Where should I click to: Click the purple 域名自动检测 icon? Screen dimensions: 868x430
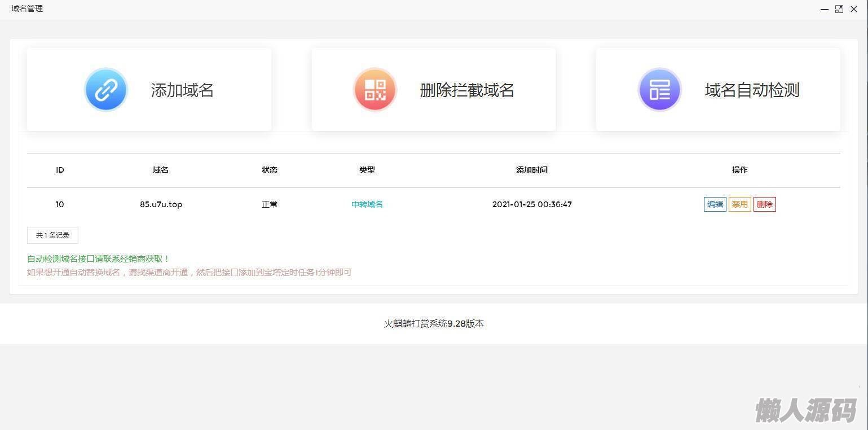tap(659, 90)
